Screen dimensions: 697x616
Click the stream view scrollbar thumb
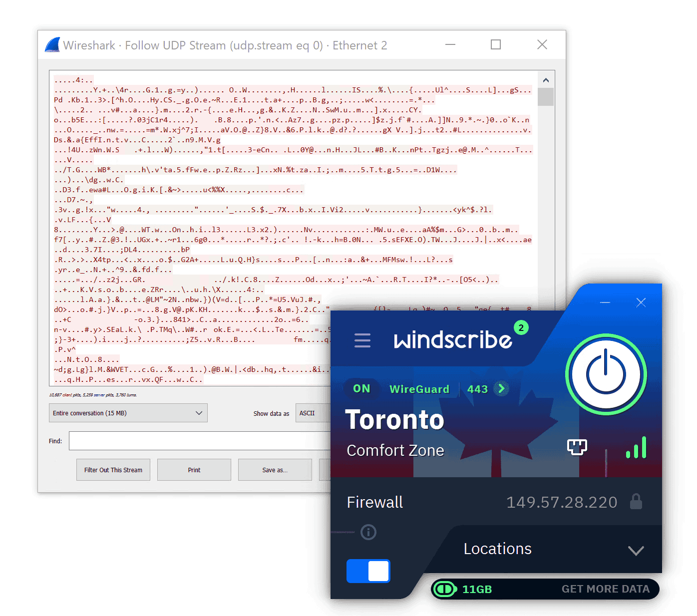pyautogui.click(x=546, y=97)
